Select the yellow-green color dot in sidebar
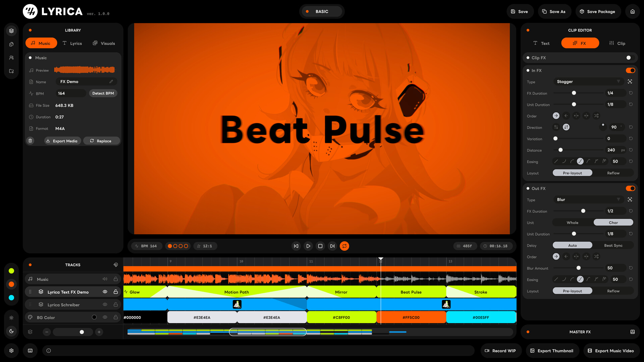Image resolution: width=644 pixels, height=362 pixels. tap(11, 271)
